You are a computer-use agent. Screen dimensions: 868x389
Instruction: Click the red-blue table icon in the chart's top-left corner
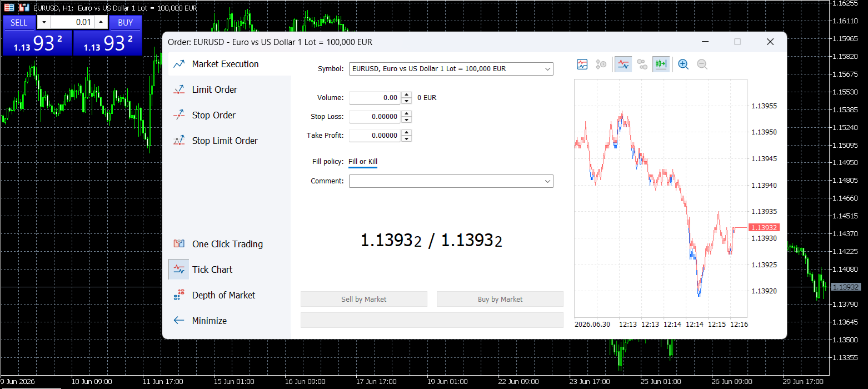coord(9,8)
